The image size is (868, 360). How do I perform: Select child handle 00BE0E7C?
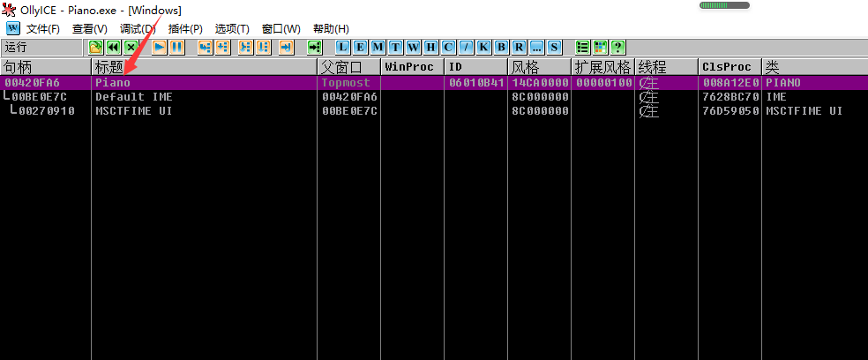point(38,97)
